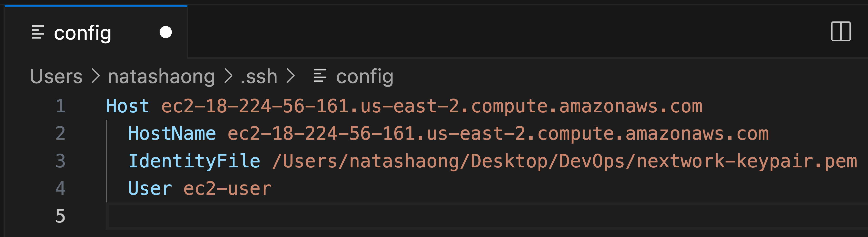This screenshot has height=237, width=868.
Task: Click the config file name in the breadcrumb
Action: tap(365, 77)
